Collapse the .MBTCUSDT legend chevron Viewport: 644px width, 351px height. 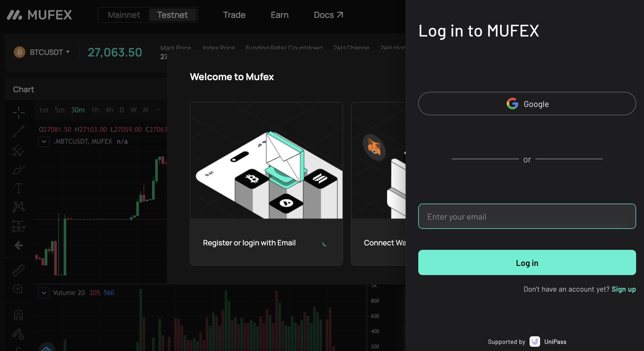[44, 142]
